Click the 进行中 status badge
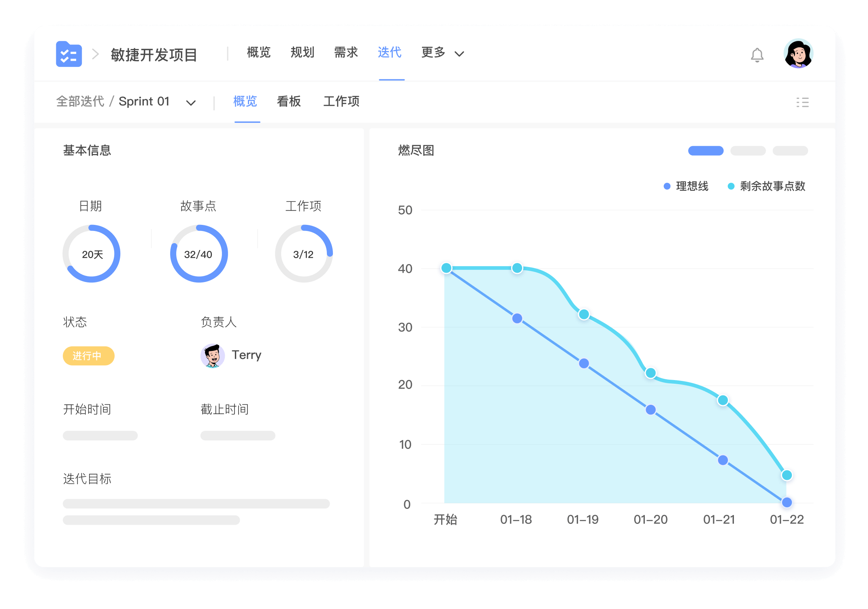Viewport: 868px width, 609px height. click(x=88, y=356)
